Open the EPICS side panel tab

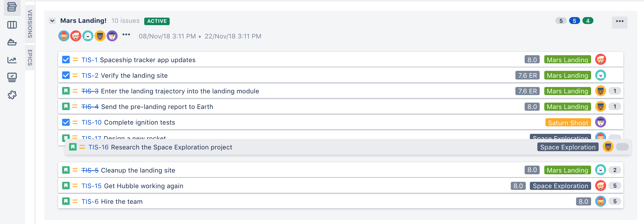click(30, 57)
